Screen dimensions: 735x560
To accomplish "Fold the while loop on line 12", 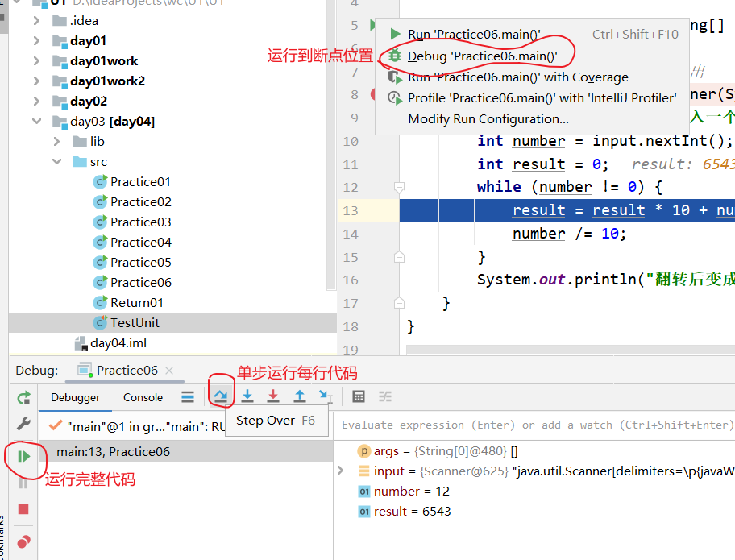I will (400, 188).
